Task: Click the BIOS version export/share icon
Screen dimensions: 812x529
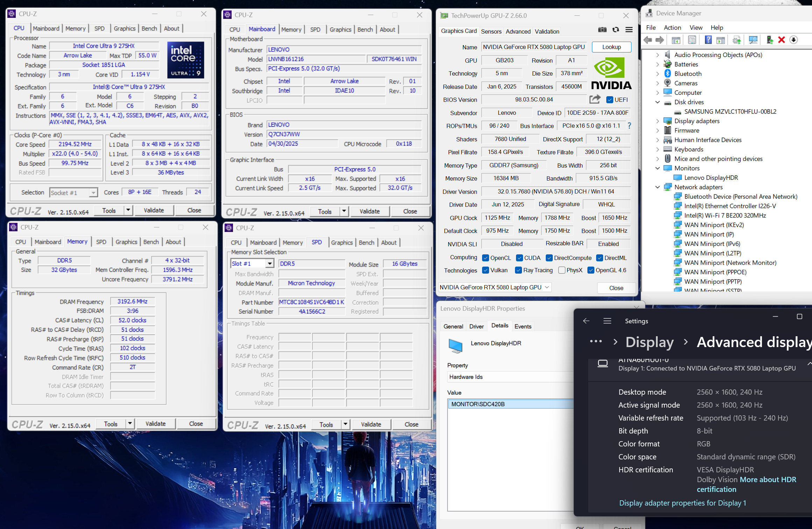Action: pos(595,99)
